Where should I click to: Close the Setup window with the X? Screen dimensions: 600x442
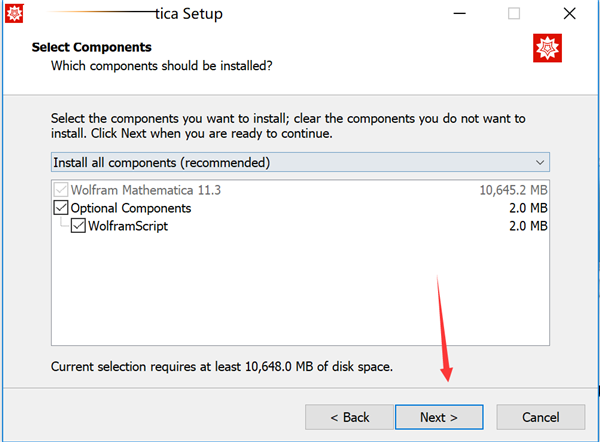click(570, 14)
